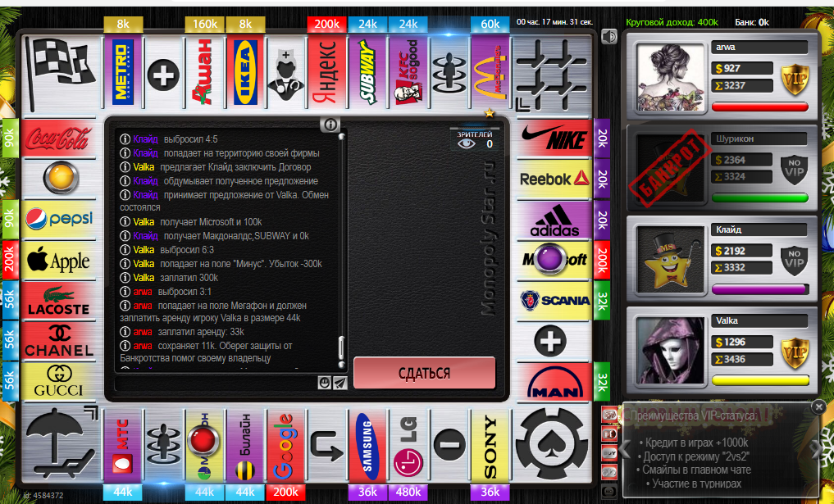Select the SONY board cell
834x504 pixels.
[490, 447]
